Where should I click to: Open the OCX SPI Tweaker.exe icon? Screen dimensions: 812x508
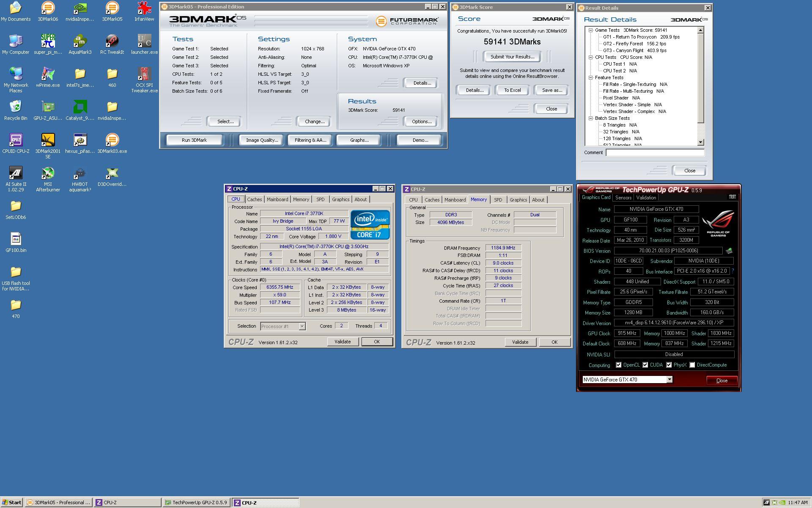144,80
